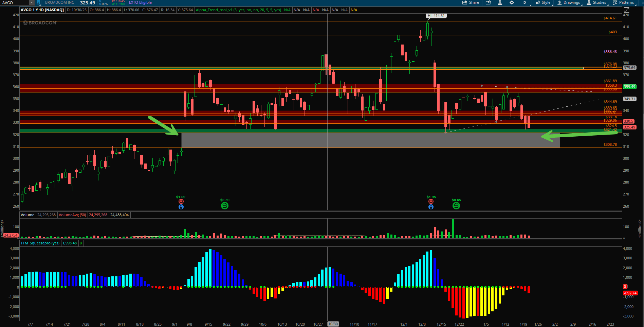Click the blue symbol link icon beside AVGO
Image resolution: width=644 pixels, height=327 pixels.
38,3
